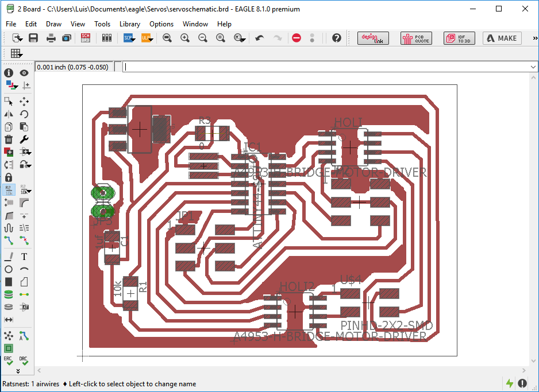539x392 pixels.
Task: Select the Name tool (R2 10k)
Action: coord(9,190)
